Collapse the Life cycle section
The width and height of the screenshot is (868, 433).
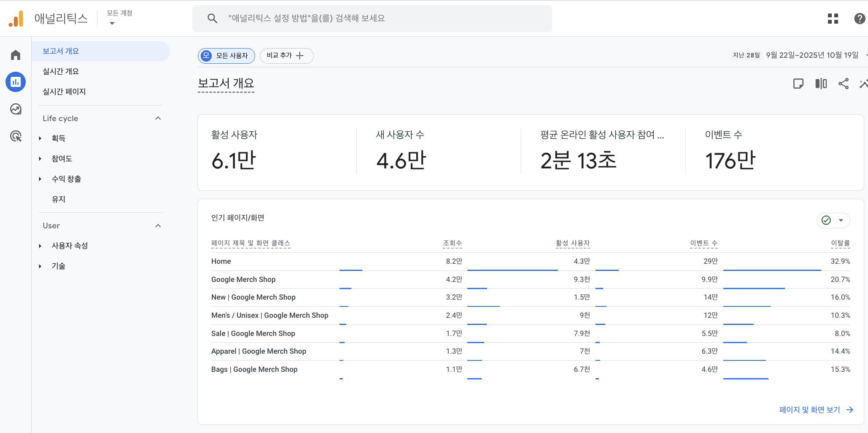pyautogui.click(x=158, y=118)
